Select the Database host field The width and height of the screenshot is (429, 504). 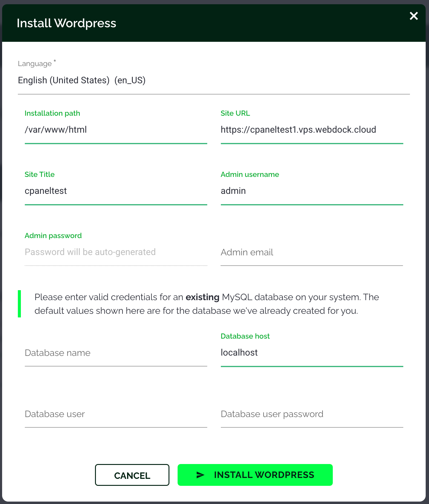(x=312, y=353)
